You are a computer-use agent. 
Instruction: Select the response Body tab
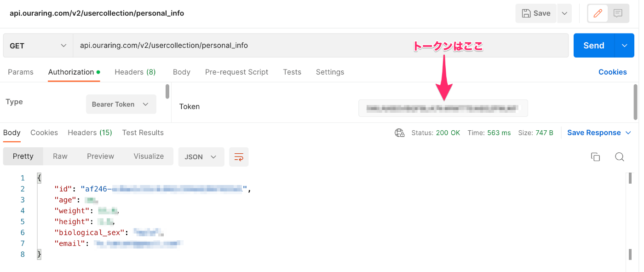click(x=12, y=133)
